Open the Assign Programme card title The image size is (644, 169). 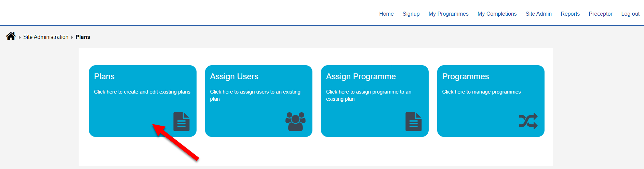click(x=361, y=76)
